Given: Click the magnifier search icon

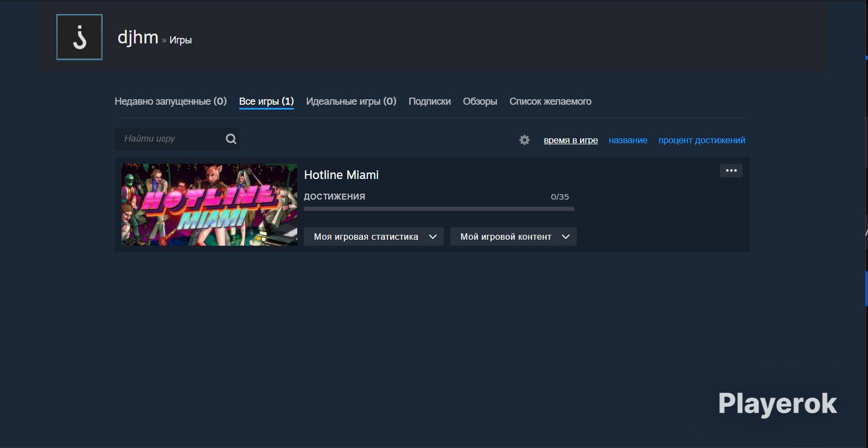Looking at the screenshot, I should point(231,139).
